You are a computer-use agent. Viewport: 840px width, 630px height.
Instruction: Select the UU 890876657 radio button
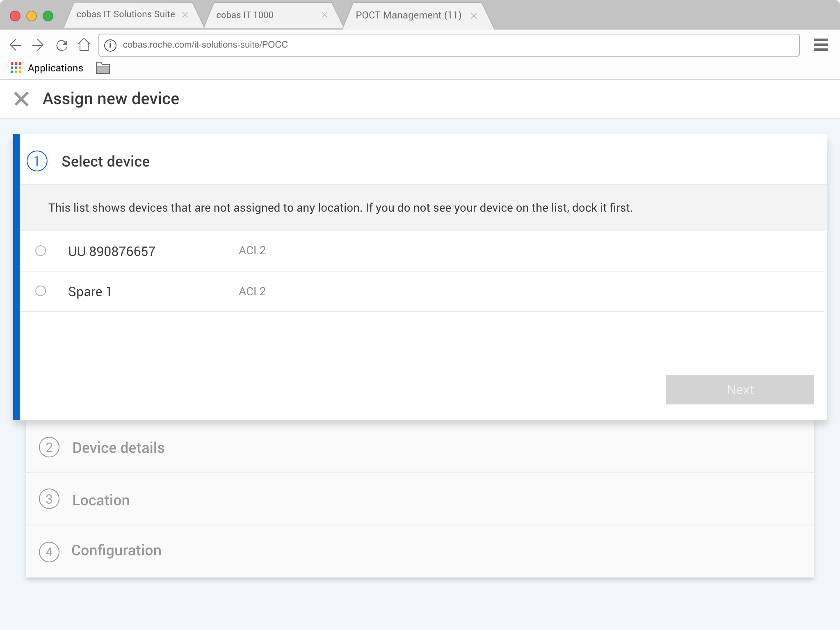pos(41,251)
